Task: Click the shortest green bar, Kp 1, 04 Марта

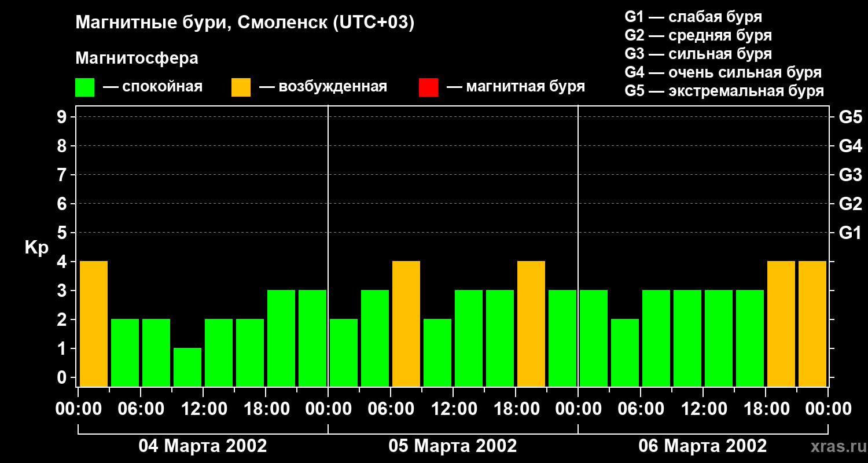Action: [x=187, y=367]
